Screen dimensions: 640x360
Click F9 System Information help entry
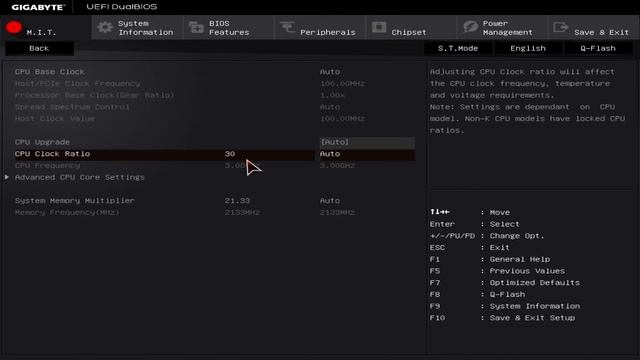coord(504,306)
